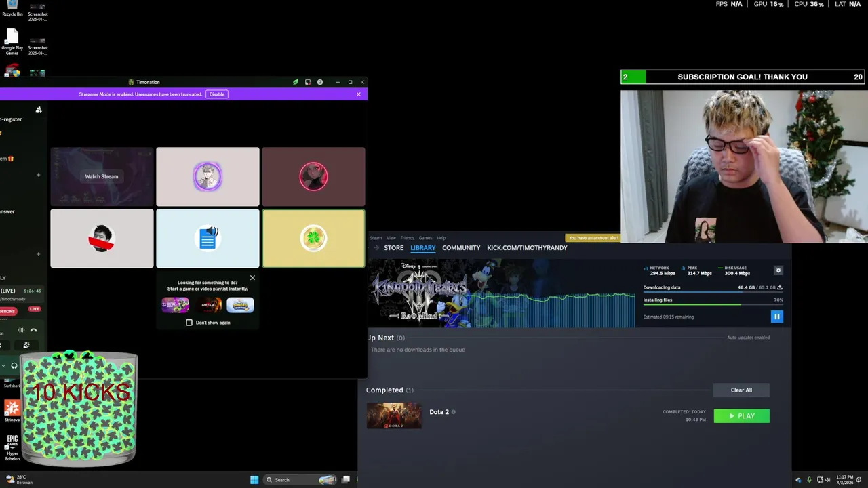
Task: Click Watch Stream on the stream tile
Action: click(102, 176)
